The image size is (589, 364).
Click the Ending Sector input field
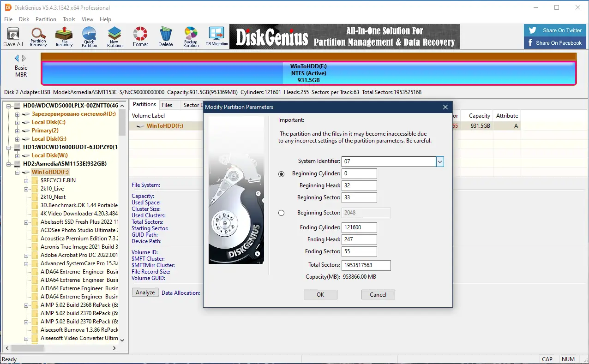point(360,252)
